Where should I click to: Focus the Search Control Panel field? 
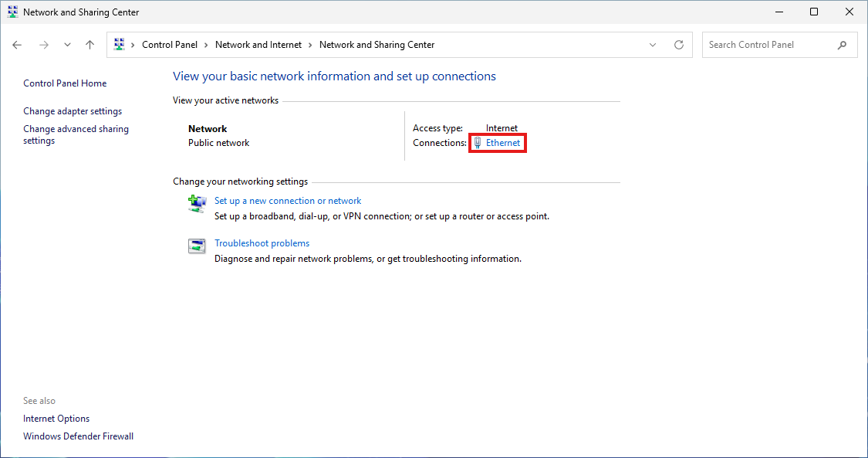pyautogui.click(x=779, y=45)
